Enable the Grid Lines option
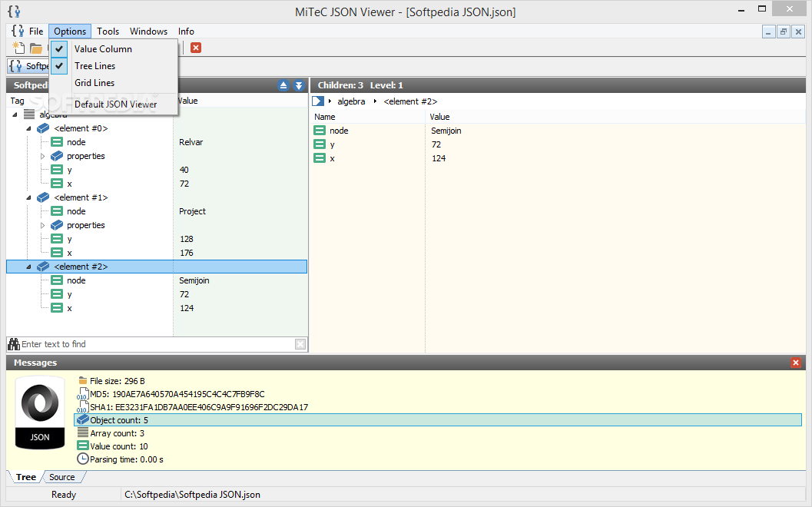 click(x=114, y=83)
